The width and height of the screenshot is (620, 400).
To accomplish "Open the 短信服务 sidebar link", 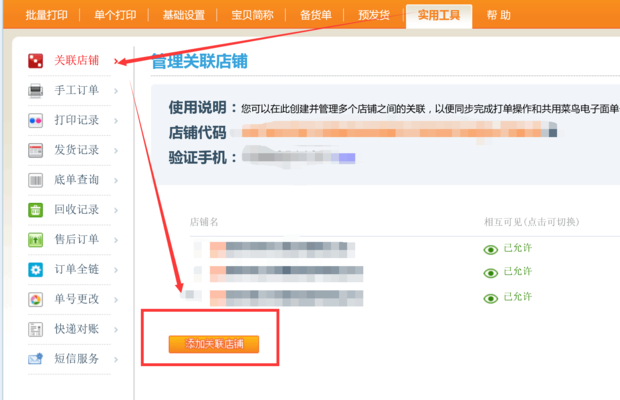I will (77, 359).
